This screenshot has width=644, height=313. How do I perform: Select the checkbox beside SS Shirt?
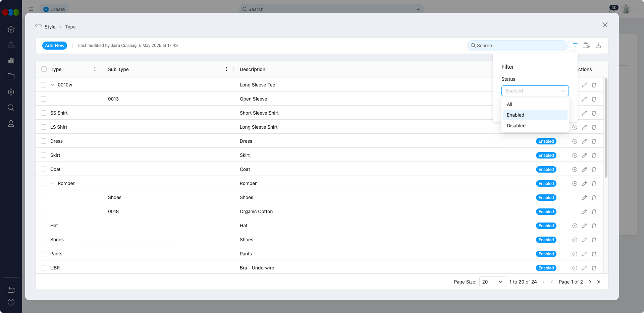[44, 113]
